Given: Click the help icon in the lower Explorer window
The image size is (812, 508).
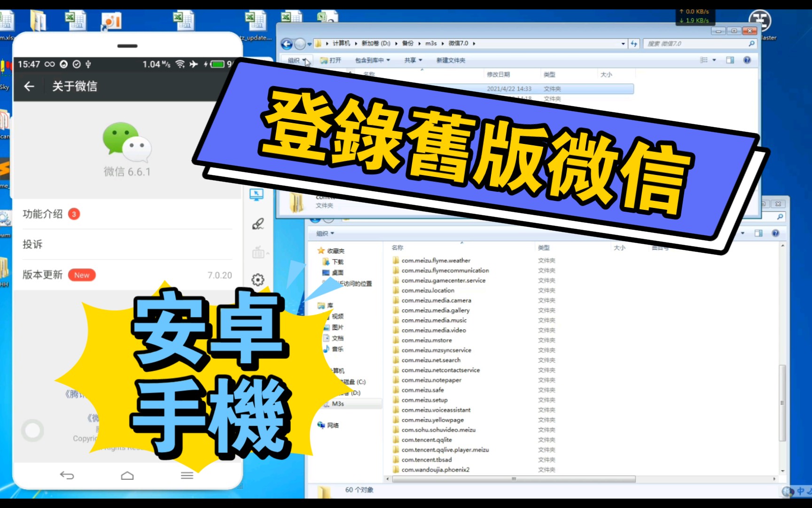Looking at the screenshot, I should [x=775, y=233].
